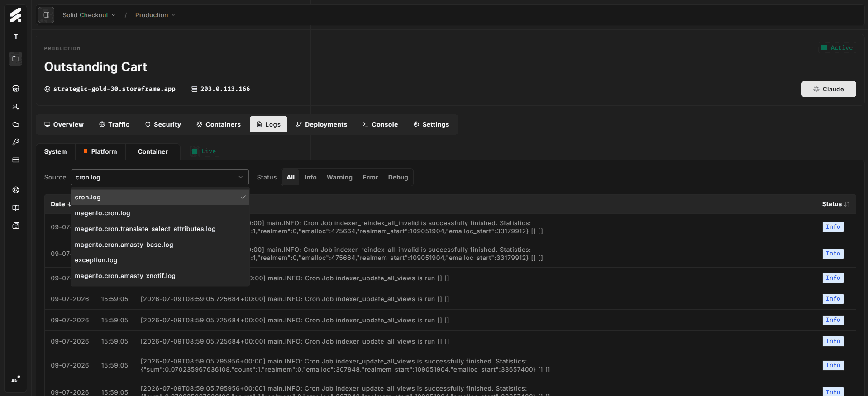
Task: Open the news page icon in sidebar
Action: [16, 226]
